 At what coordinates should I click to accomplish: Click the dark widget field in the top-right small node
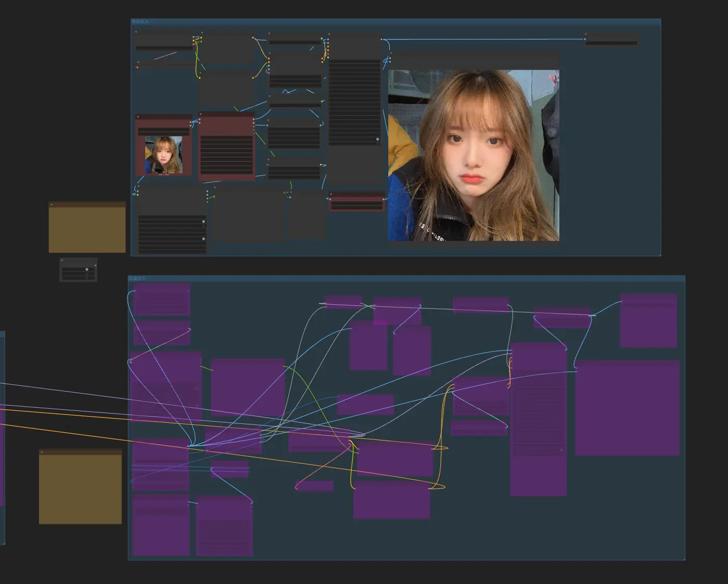pos(611,43)
